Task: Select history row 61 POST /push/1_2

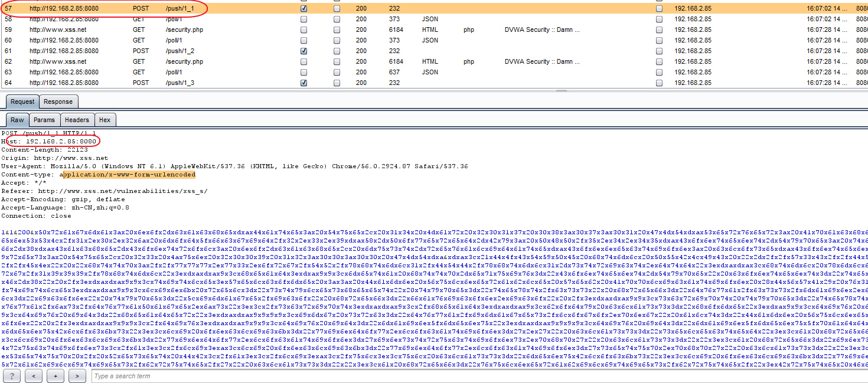Action: [180, 51]
